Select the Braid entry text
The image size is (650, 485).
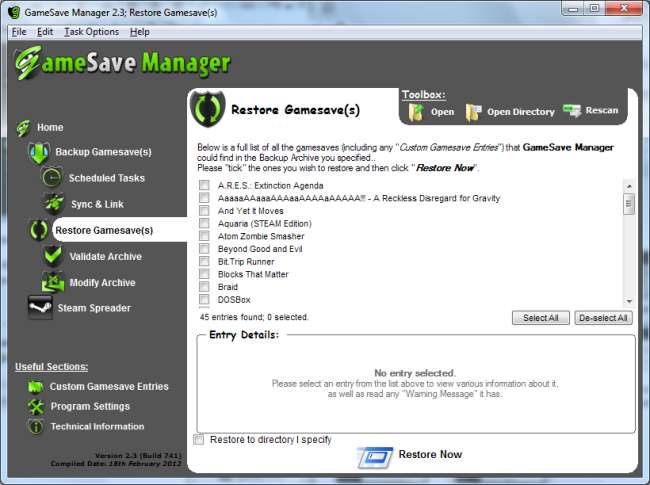tap(228, 287)
